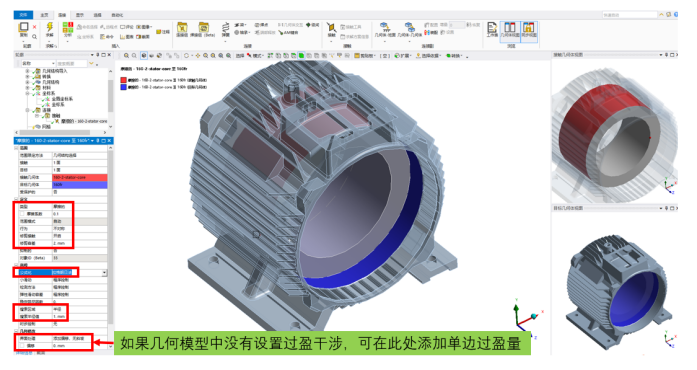697x370 pixels.
Task: Click the rotate tool icon in viewport toolbar
Action: (x=187, y=56)
